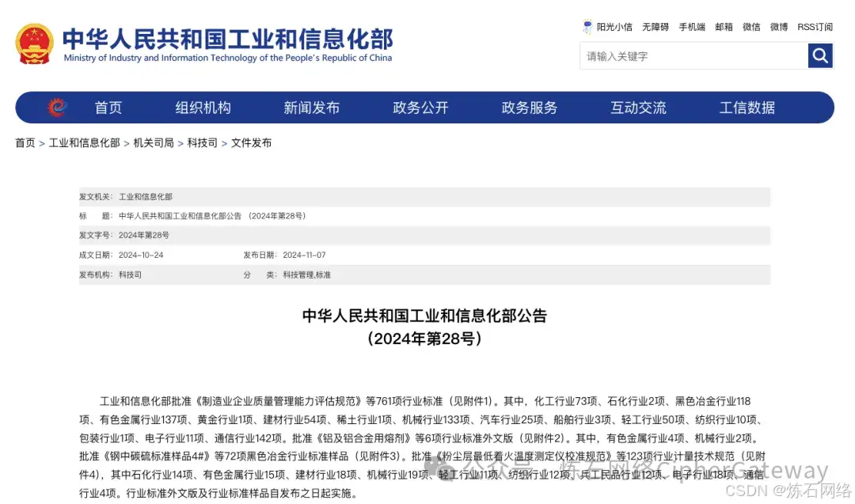Click the 无障碍 accessibility link
The height and width of the screenshot is (504, 855).
pyautogui.click(x=655, y=27)
